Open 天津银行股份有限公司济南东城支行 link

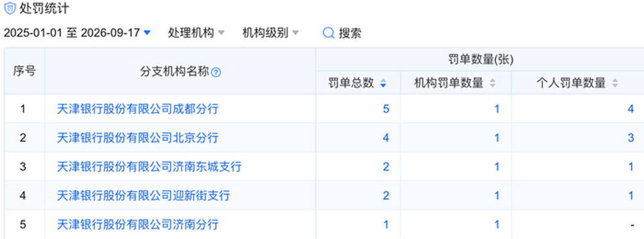point(149,167)
